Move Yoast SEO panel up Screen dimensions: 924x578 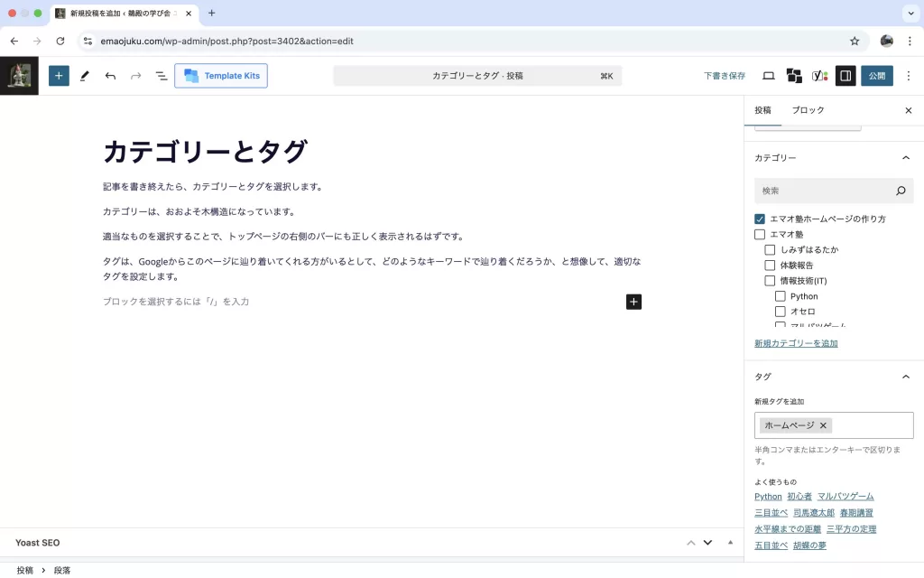click(690, 543)
